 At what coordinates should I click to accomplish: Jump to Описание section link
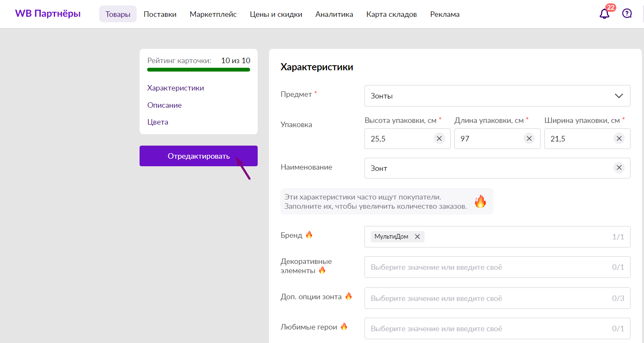click(164, 105)
